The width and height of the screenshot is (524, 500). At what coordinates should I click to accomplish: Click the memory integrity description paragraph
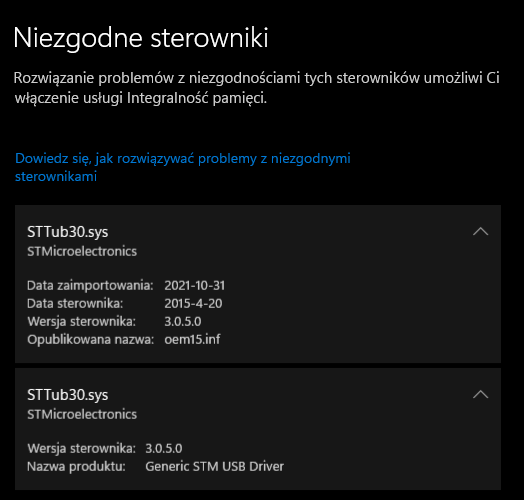(257, 88)
